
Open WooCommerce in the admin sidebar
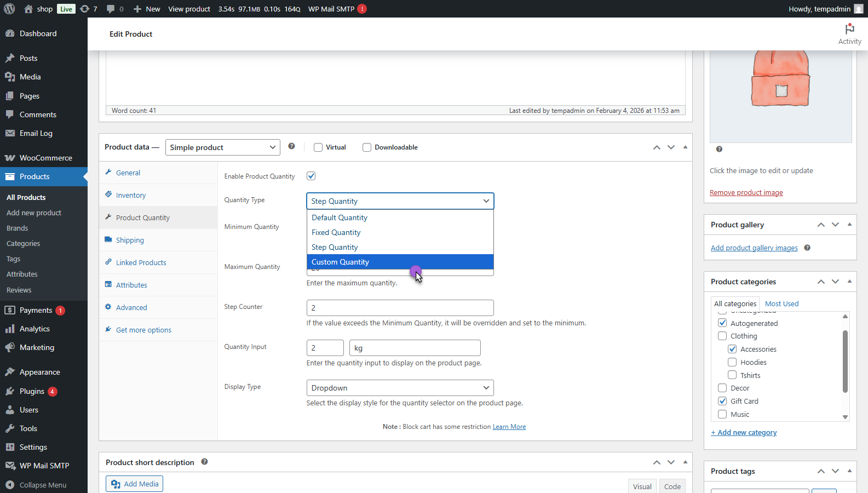pos(45,158)
